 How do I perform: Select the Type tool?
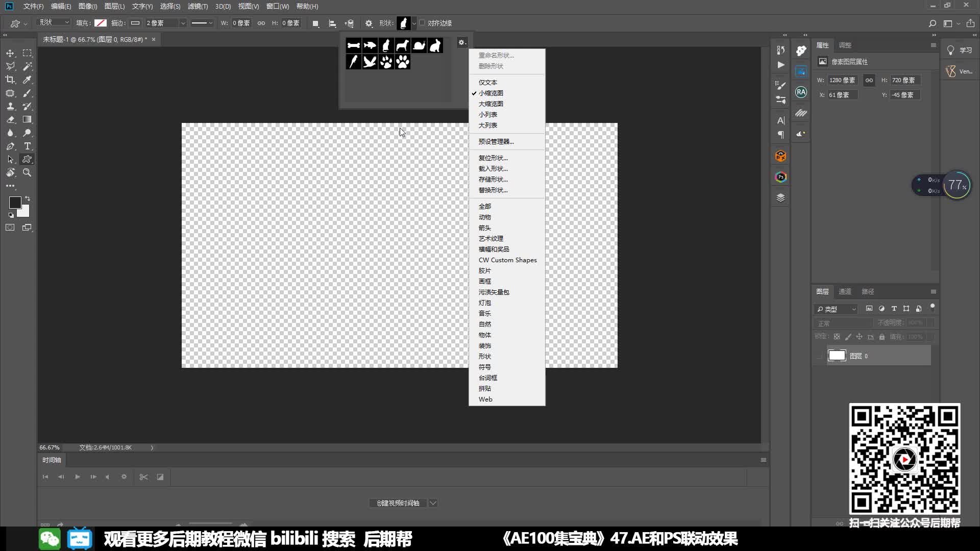click(x=27, y=146)
